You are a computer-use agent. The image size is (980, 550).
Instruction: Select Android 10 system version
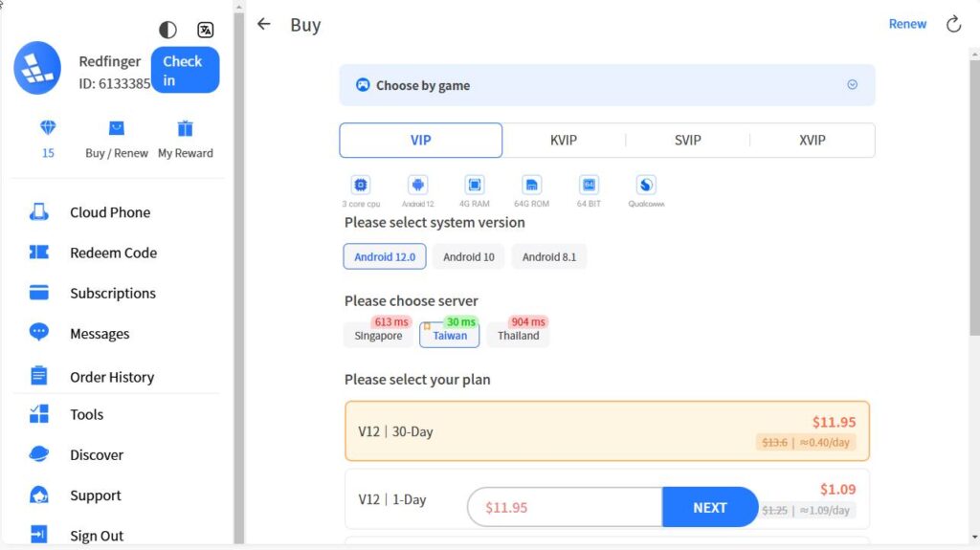(469, 257)
